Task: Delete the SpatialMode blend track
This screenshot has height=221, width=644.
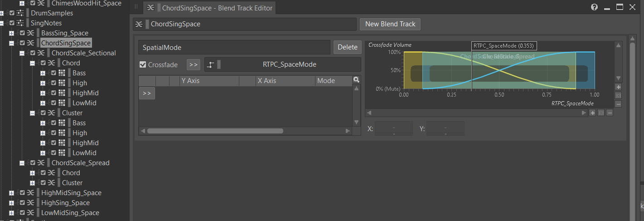Action: pos(348,47)
